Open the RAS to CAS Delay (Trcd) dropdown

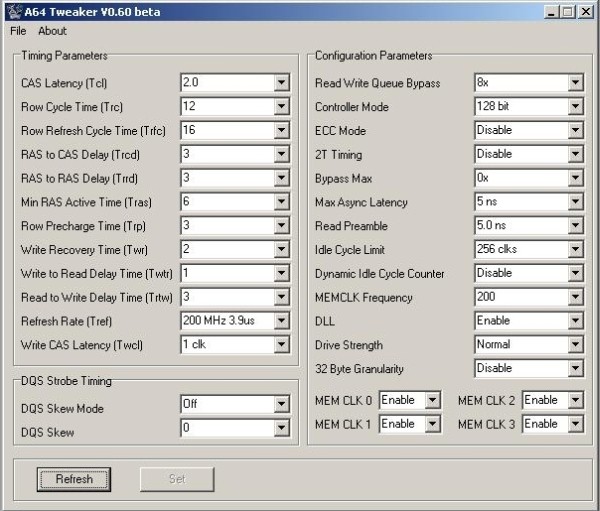281,154
